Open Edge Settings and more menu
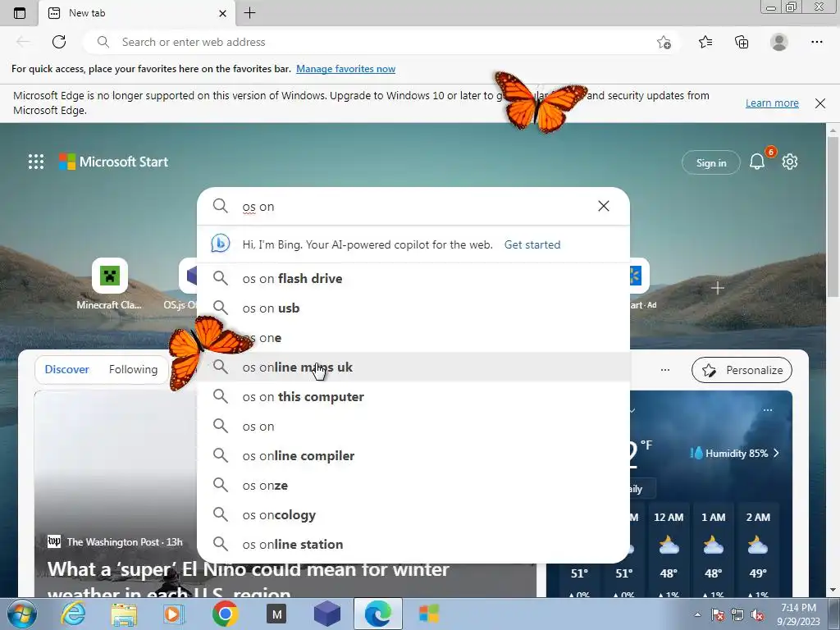 click(x=816, y=42)
